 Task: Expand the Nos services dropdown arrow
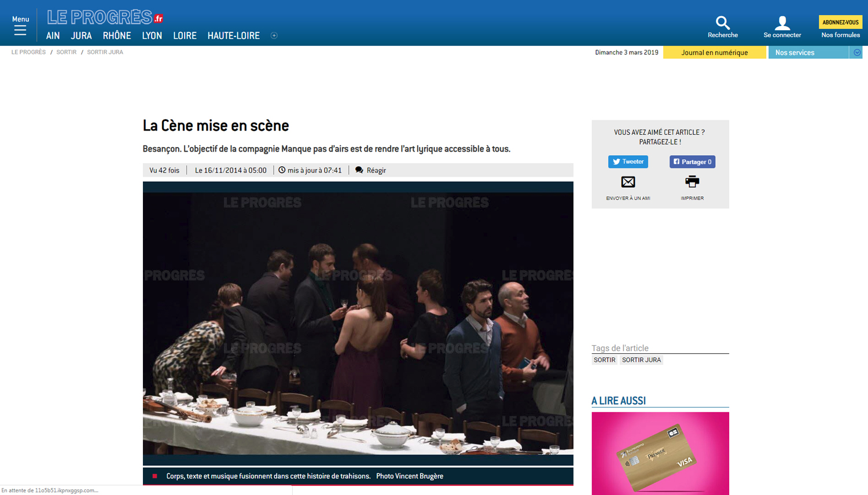pos(857,53)
